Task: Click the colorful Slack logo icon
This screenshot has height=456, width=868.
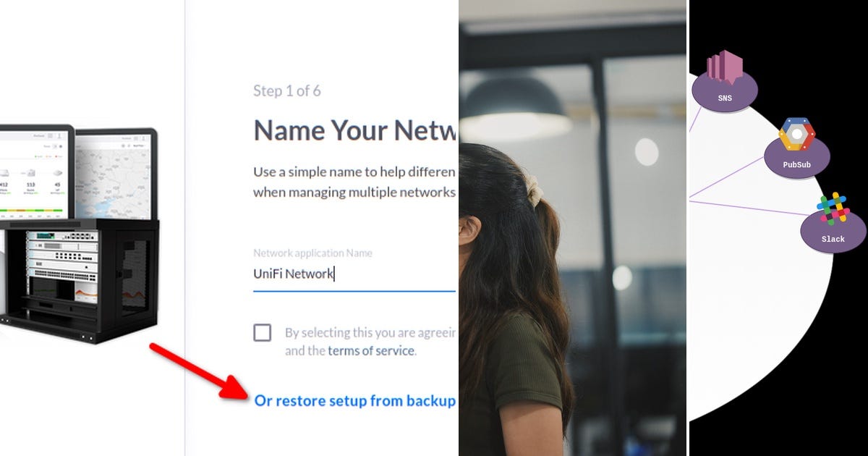Action: [x=833, y=208]
